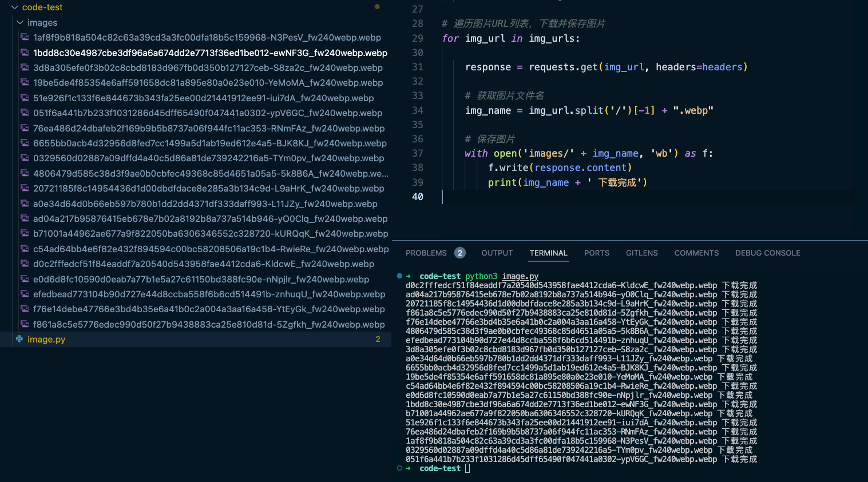Click the problems count badge 2
The width and height of the screenshot is (868, 482).
[x=460, y=253]
